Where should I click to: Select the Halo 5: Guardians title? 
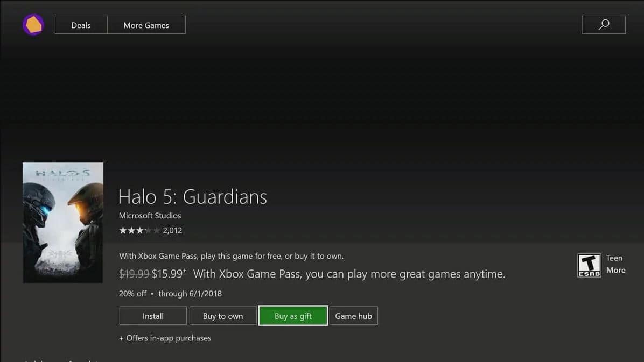click(x=193, y=196)
